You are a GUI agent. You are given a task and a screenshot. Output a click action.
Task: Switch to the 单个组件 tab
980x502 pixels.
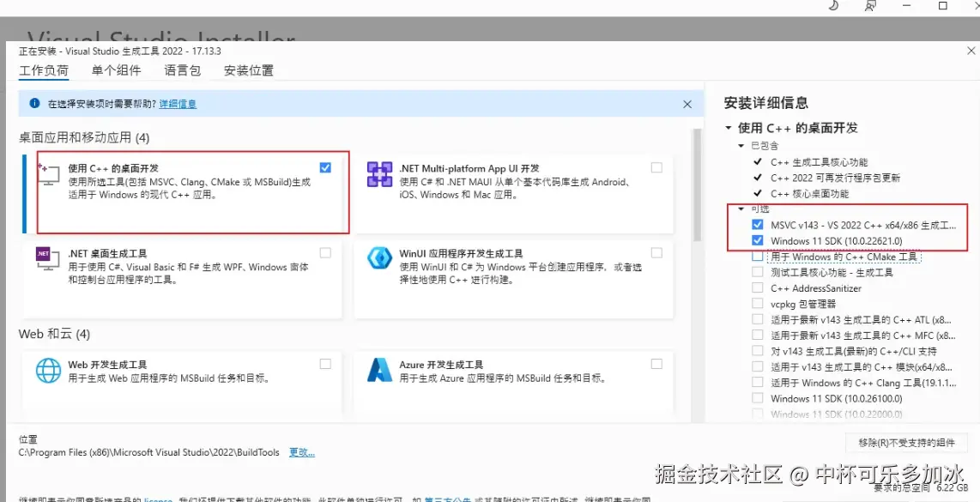coord(116,70)
